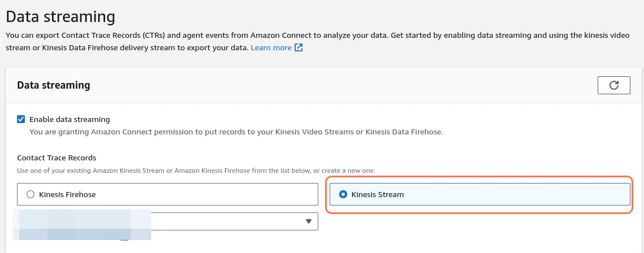Screen dimensions: 644x253
Task: Click the Contact Trace Records heading
Action: click(57, 158)
